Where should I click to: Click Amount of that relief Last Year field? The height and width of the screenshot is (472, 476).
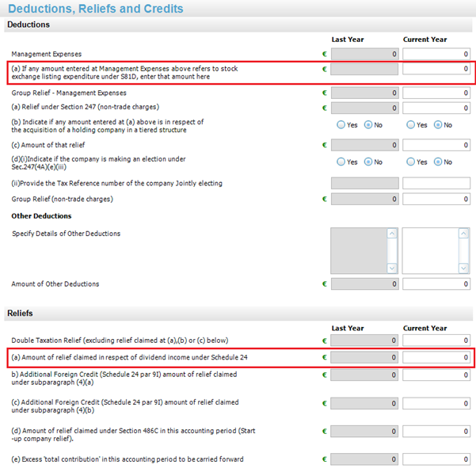click(364, 145)
